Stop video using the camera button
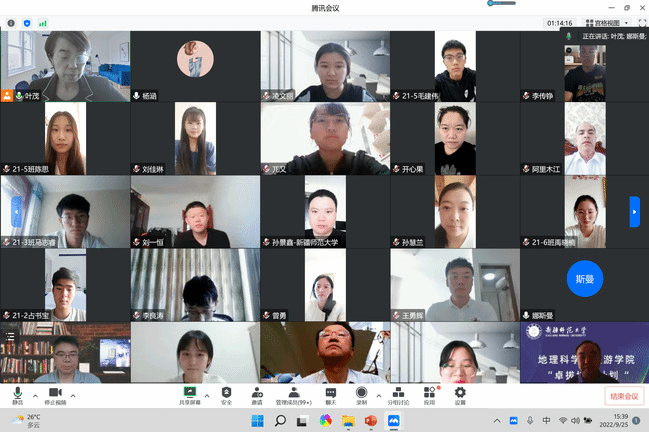 pos(55,393)
